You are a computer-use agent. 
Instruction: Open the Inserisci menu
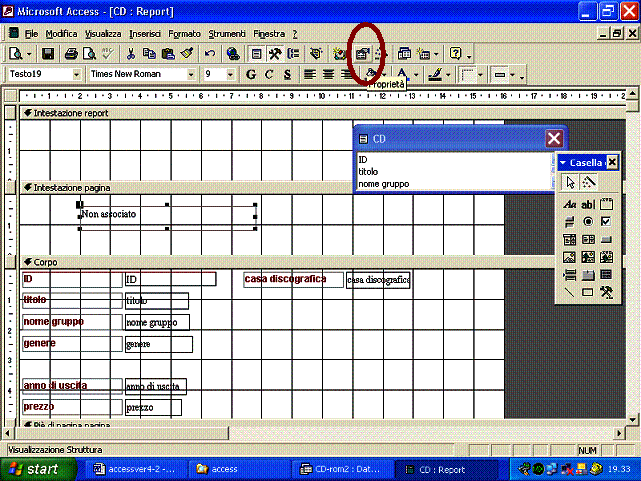[145, 34]
